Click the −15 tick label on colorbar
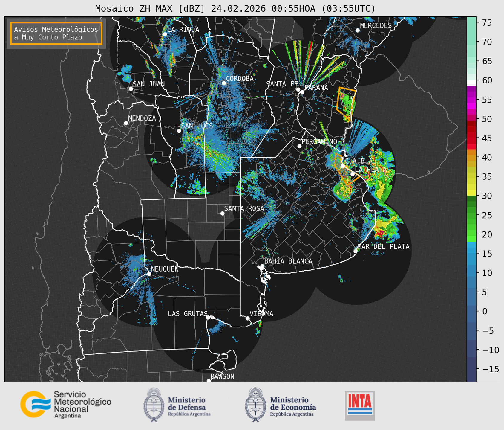The image size is (504, 430). [x=490, y=369]
